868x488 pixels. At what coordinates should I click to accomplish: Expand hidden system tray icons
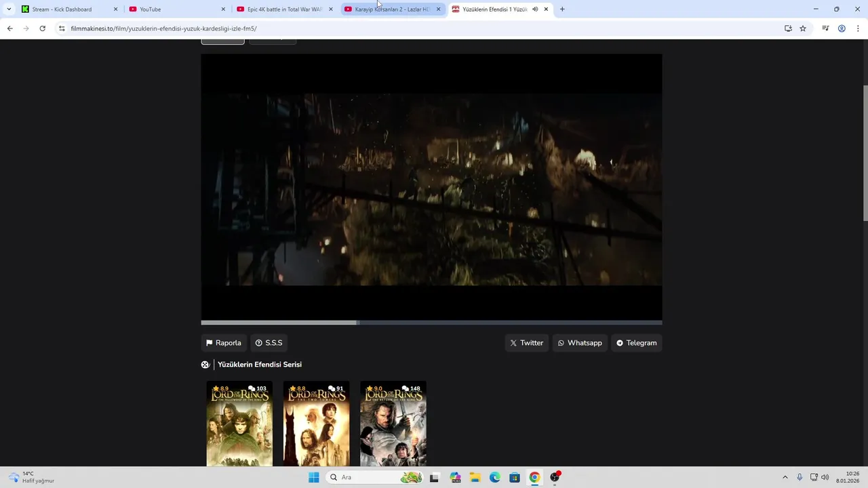coord(785,477)
